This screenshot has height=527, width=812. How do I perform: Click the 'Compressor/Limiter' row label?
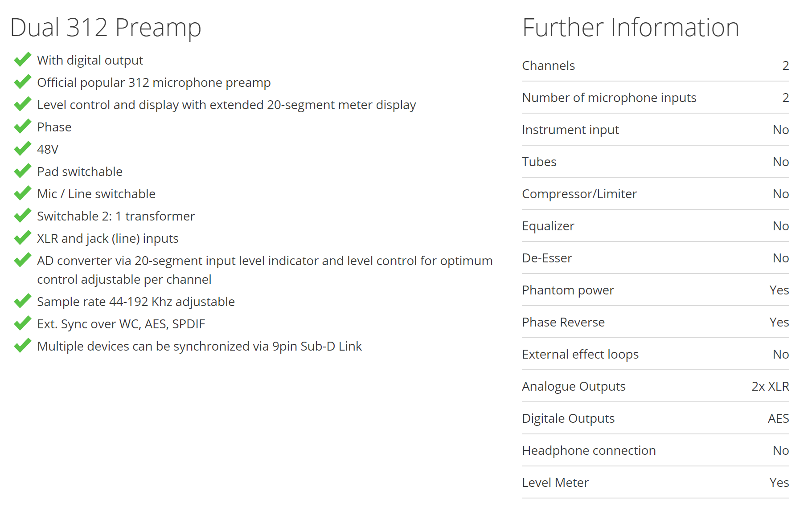tap(579, 194)
